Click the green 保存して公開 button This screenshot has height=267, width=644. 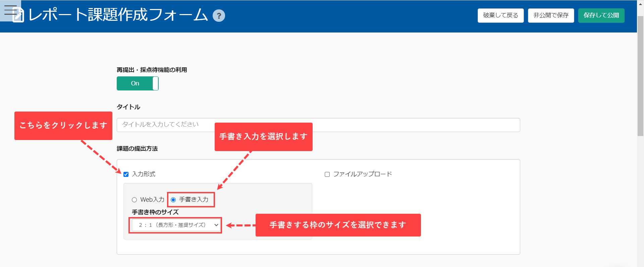tap(601, 15)
